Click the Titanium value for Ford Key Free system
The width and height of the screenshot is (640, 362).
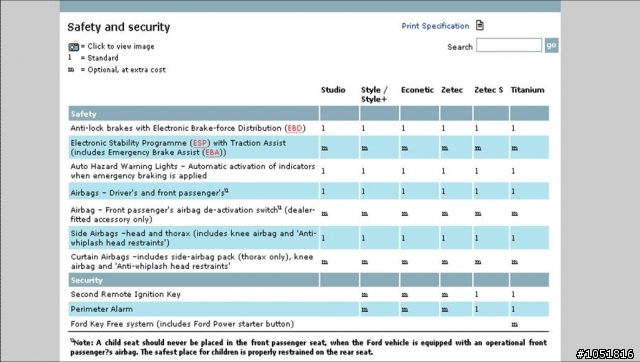pyautogui.click(x=514, y=324)
